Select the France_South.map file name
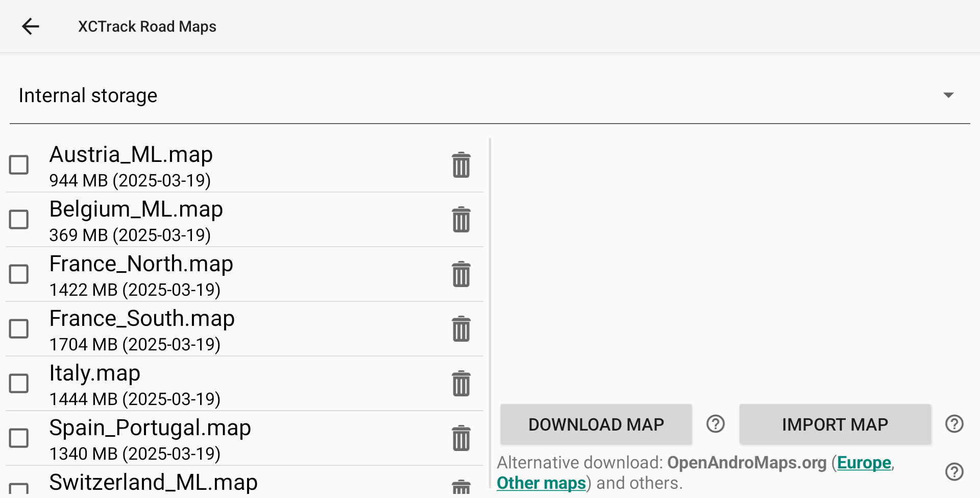 click(x=142, y=318)
